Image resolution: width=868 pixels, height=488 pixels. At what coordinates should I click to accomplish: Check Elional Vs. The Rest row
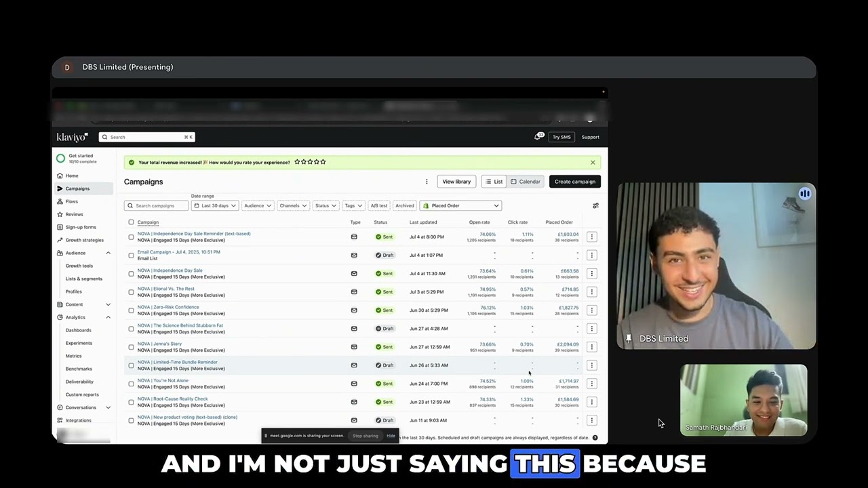(131, 291)
